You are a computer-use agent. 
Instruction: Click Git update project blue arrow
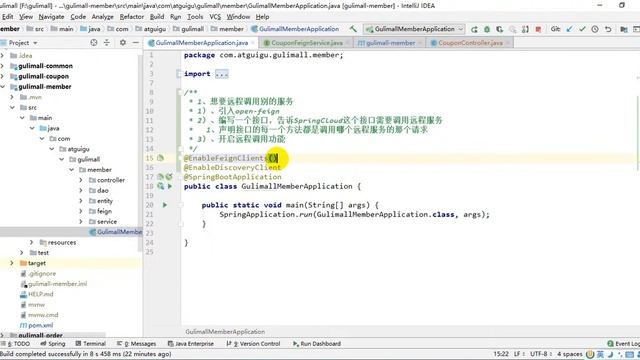coord(570,29)
